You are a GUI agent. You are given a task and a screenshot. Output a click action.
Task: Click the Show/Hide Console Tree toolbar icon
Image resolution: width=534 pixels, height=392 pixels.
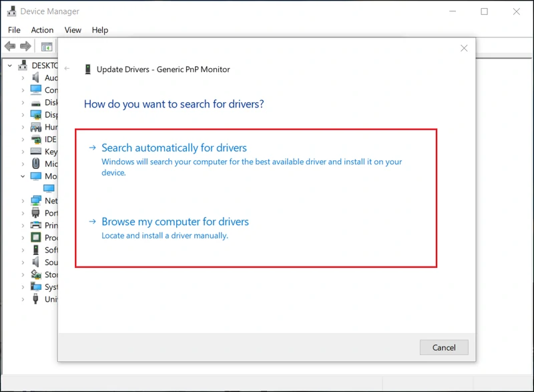[x=46, y=47]
